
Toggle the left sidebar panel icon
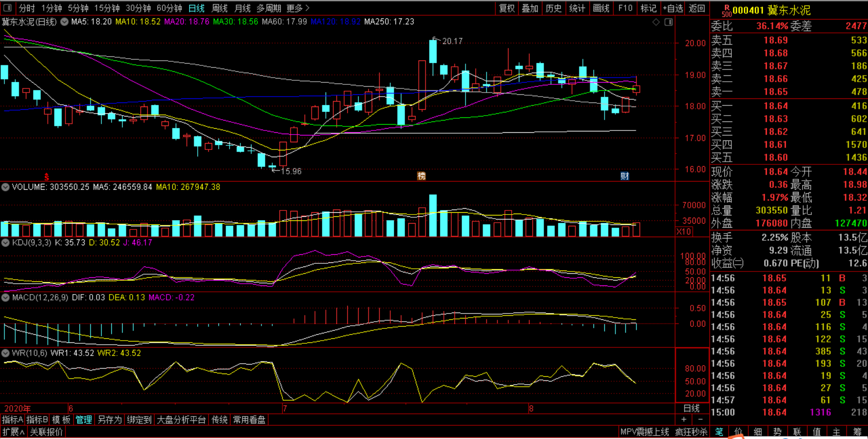(9, 8)
